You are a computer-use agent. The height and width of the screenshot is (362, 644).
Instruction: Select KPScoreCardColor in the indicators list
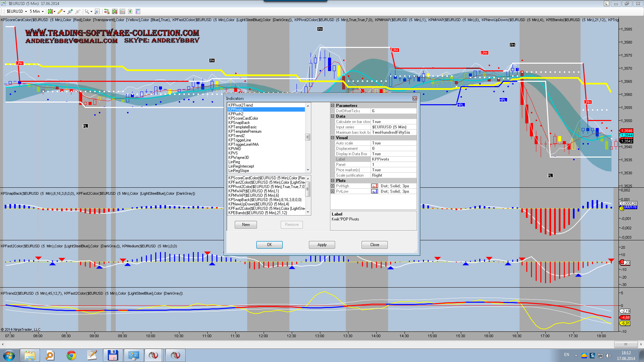click(x=243, y=118)
